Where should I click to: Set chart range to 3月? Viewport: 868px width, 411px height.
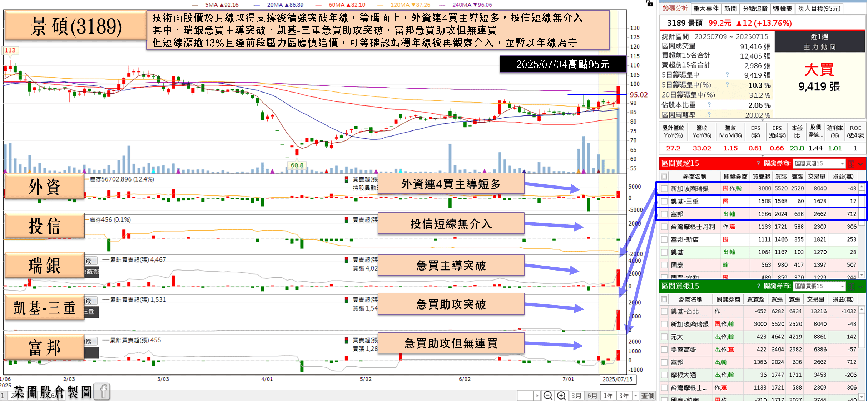(x=576, y=396)
